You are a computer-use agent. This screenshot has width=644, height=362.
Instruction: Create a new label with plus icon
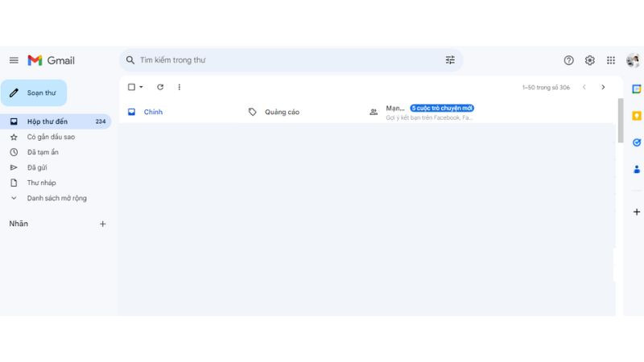point(103,224)
